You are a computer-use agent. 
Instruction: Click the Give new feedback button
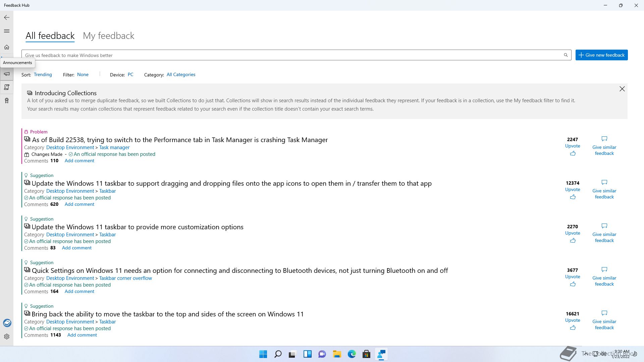pyautogui.click(x=601, y=55)
